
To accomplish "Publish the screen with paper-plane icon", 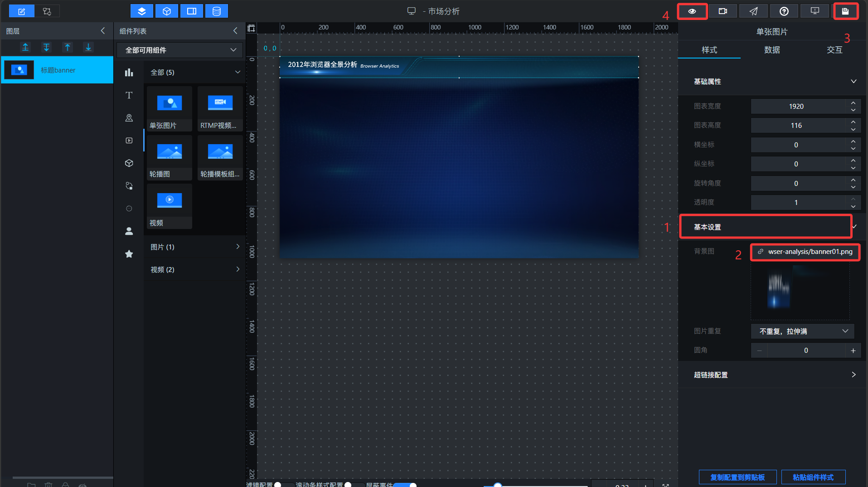I will click(x=753, y=11).
